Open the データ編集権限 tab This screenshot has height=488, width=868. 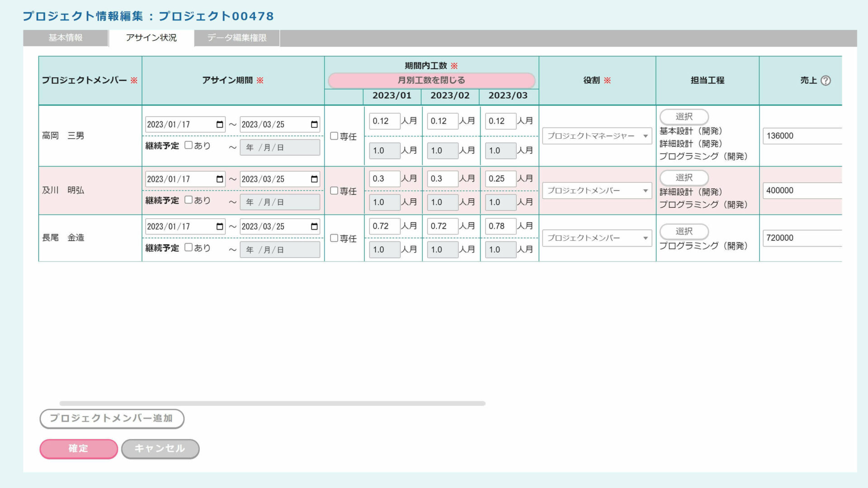coord(237,38)
